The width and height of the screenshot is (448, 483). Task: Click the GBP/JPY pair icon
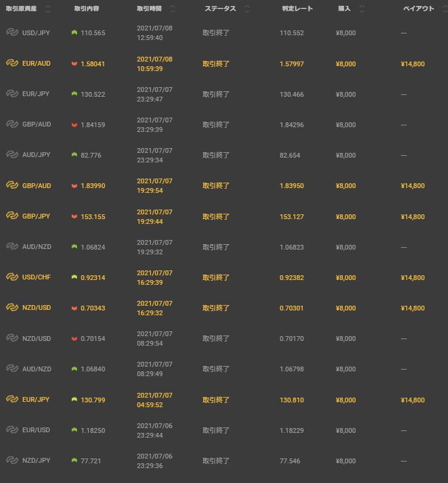(12, 216)
